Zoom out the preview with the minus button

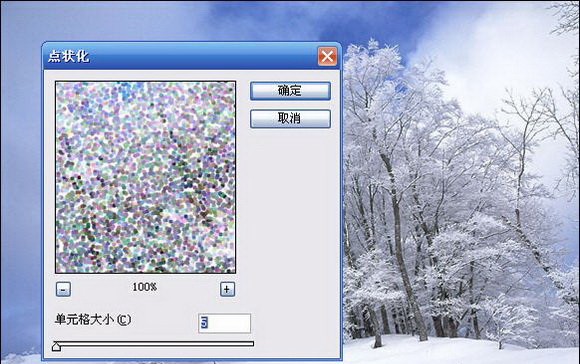coord(63,289)
